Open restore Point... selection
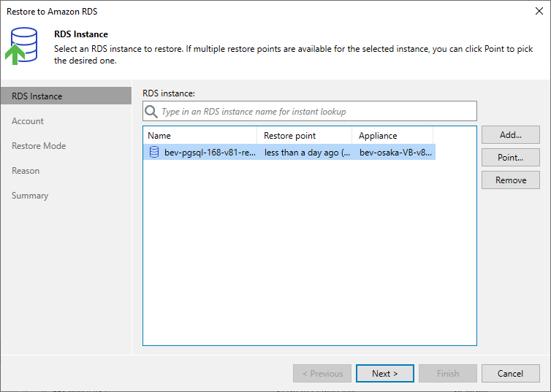 tap(511, 157)
